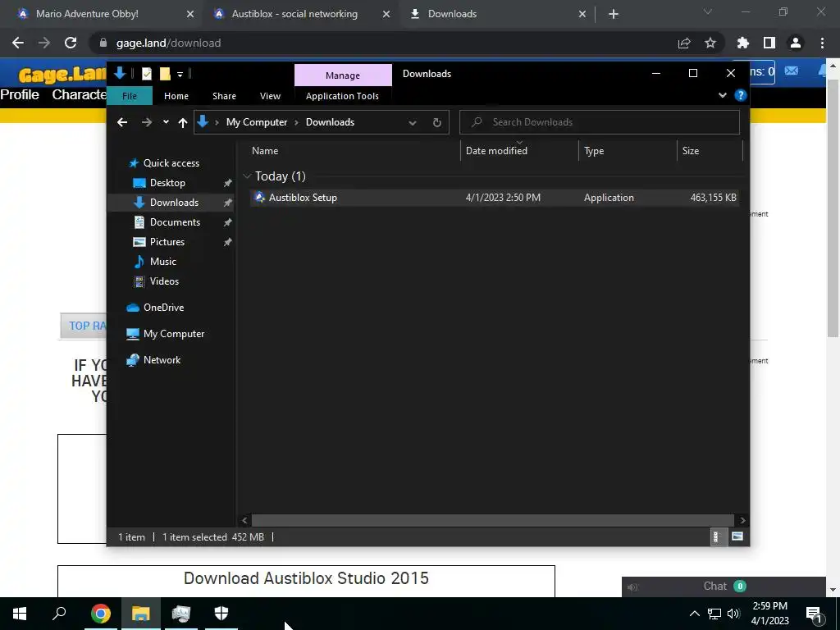Bookmark this page with the star
The width and height of the screenshot is (840, 630).
710,43
